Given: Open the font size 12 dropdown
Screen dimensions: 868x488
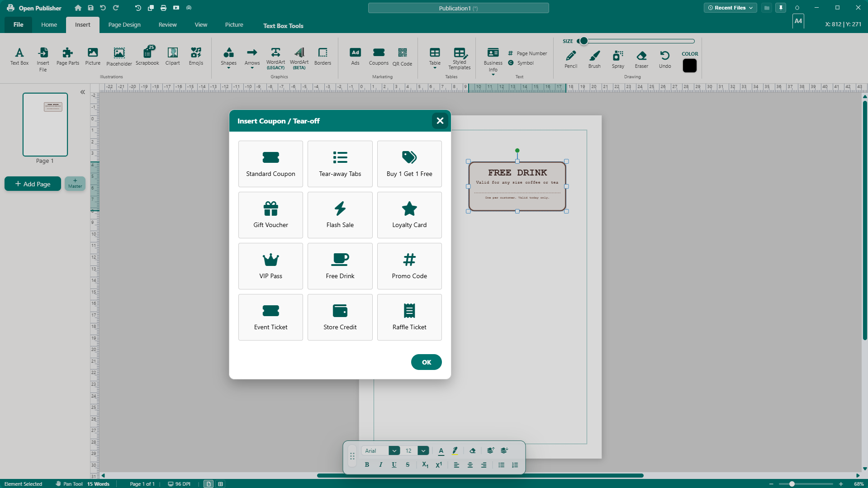Looking at the screenshot, I should (423, 450).
